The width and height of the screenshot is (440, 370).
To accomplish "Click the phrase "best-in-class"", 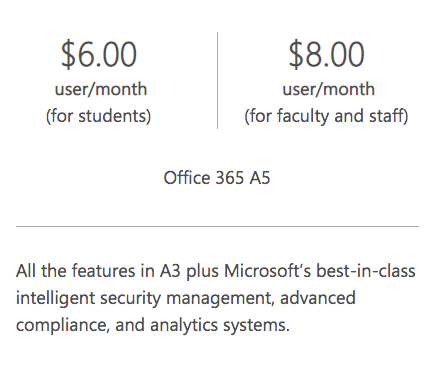I will (366, 271).
